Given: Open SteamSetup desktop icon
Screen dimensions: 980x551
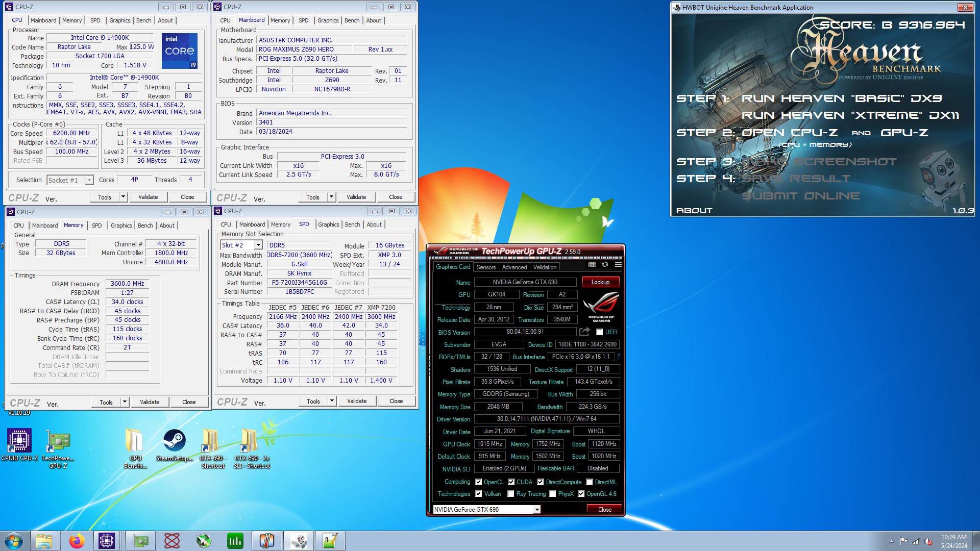Looking at the screenshot, I should point(175,445).
